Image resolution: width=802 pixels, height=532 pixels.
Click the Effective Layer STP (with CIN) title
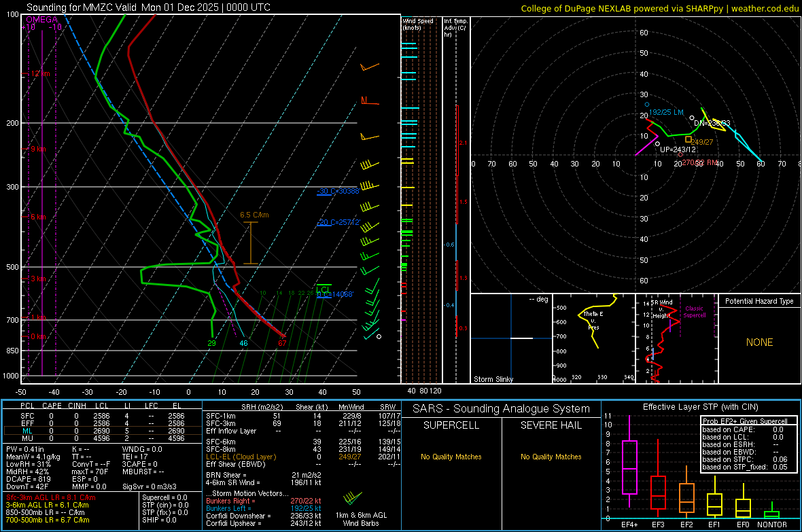(x=700, y=407)
